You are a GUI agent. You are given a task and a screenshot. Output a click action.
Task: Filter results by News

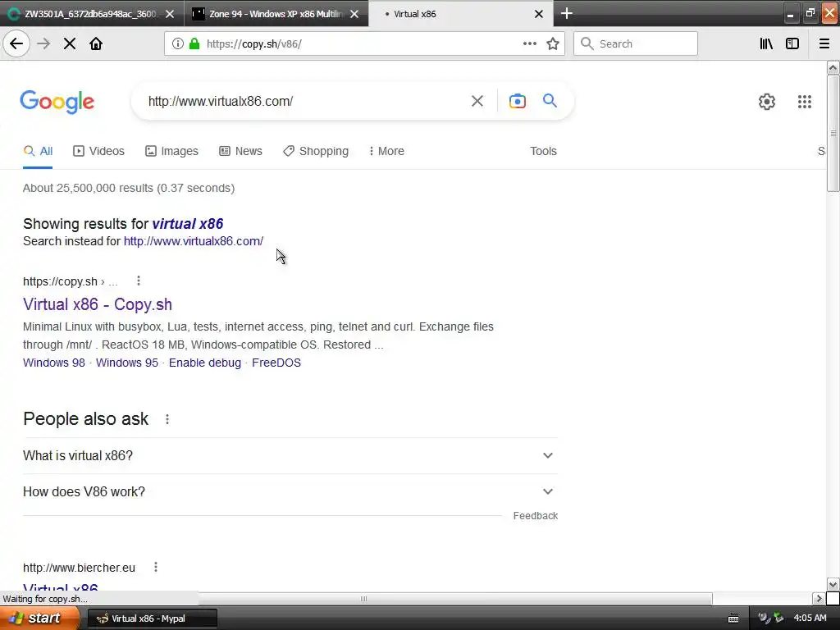tap(240, 151)
